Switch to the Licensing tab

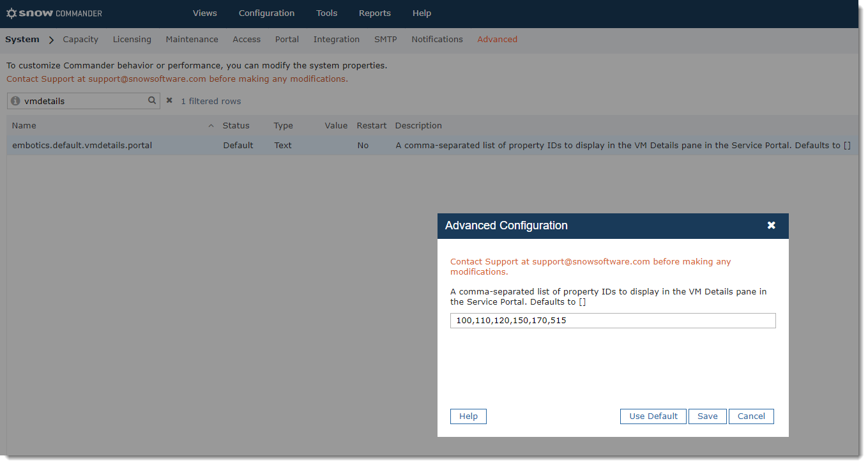132,40
